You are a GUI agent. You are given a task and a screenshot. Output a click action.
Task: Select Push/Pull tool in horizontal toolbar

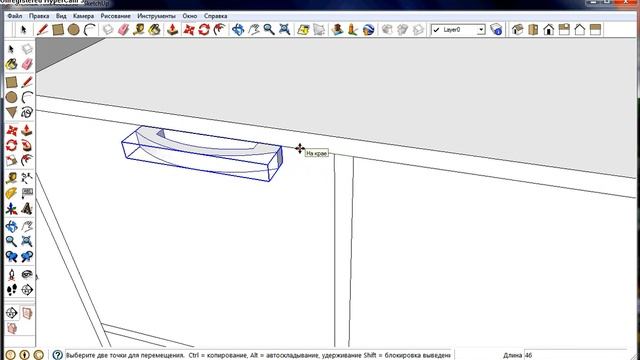[172, 29]
